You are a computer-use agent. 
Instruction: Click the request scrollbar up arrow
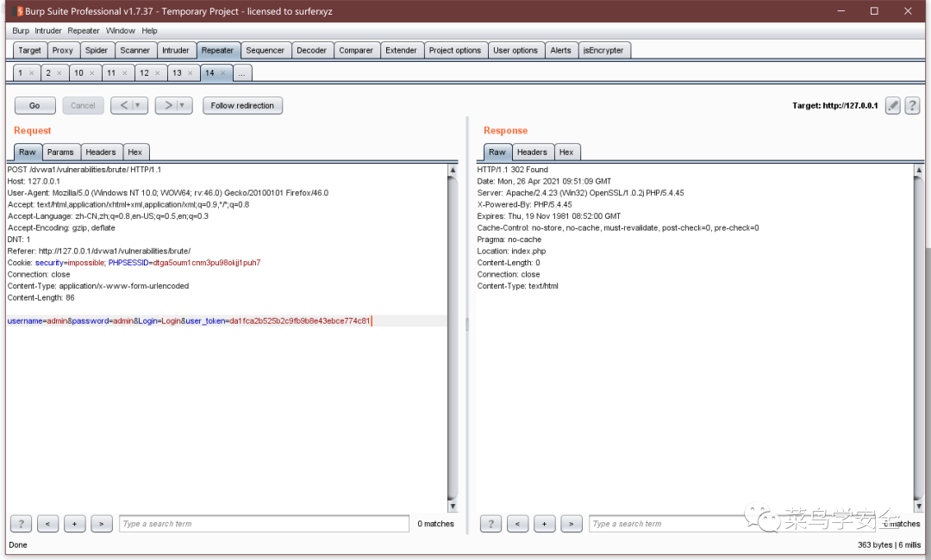[453, 171]
